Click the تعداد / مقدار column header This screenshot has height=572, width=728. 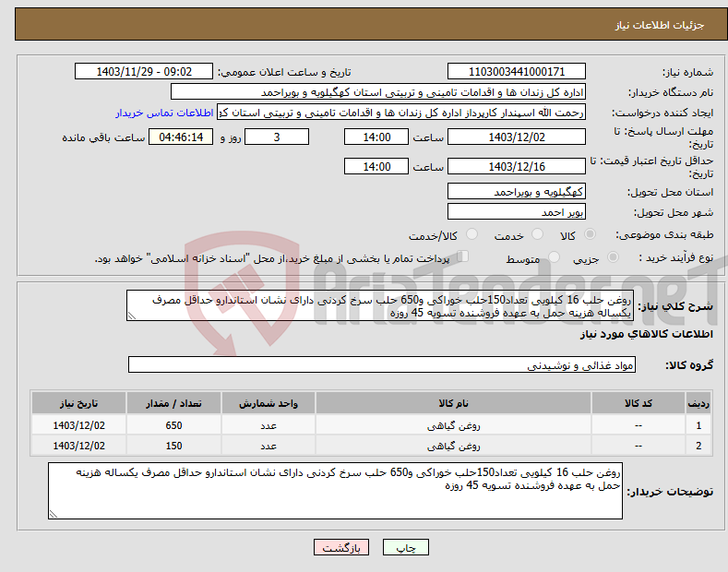tap(173, 403)
